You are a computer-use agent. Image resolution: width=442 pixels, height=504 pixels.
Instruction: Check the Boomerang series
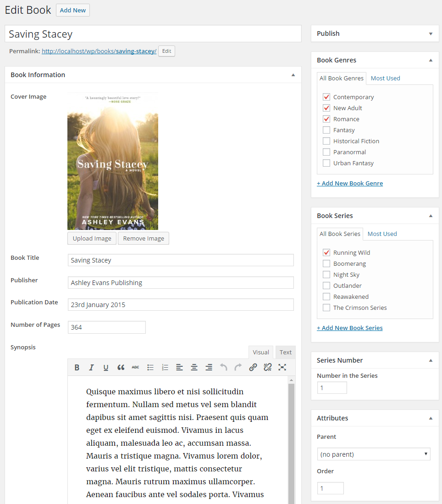click(326, 263)
